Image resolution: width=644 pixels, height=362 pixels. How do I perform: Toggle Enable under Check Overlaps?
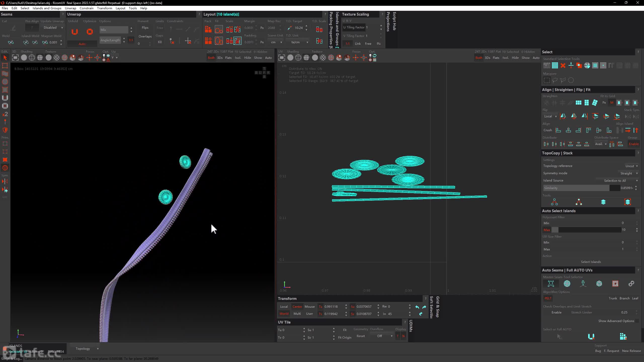tap(556, 312)
